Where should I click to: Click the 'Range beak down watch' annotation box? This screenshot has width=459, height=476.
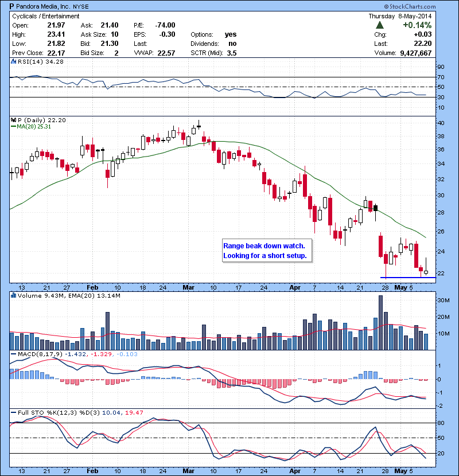(x=267, y=251)
